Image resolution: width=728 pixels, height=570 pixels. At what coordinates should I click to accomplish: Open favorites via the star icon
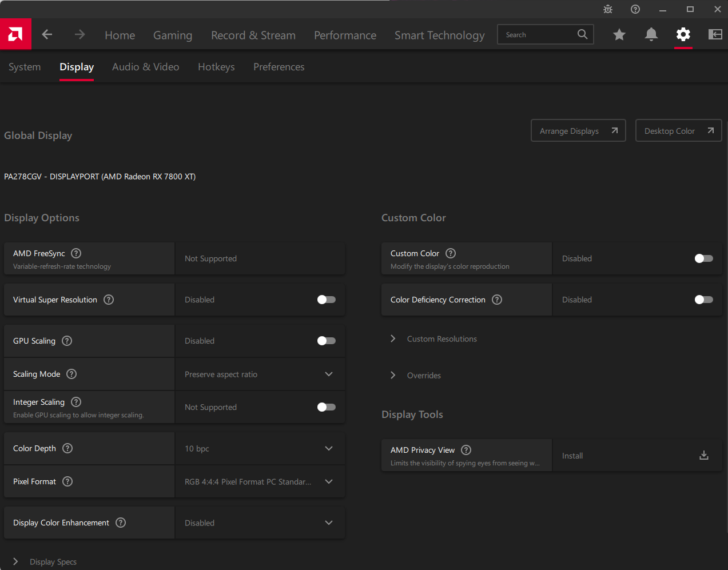point(619,35)
